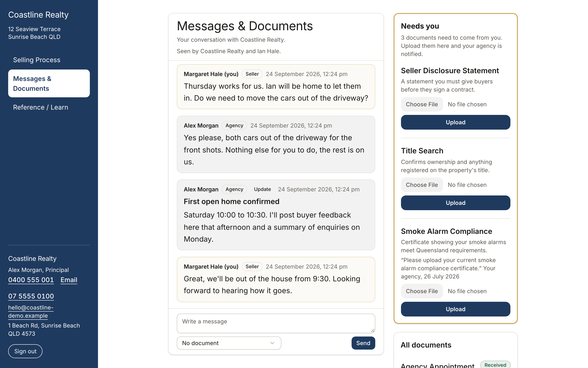Upload the Title Search document

[x=455, y=203]
